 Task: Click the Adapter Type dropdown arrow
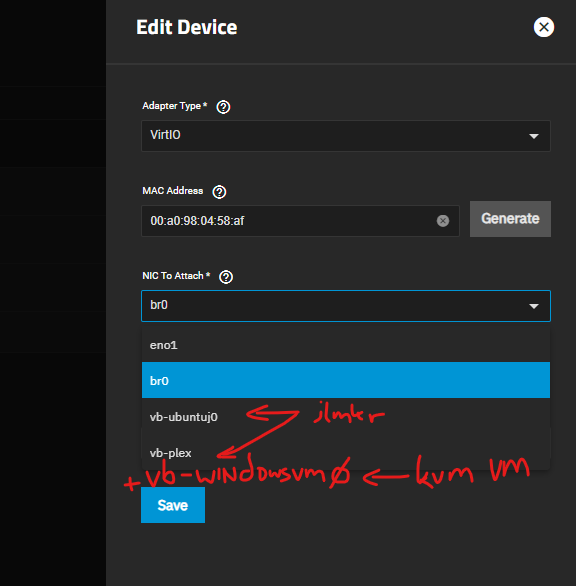point(534,136)
